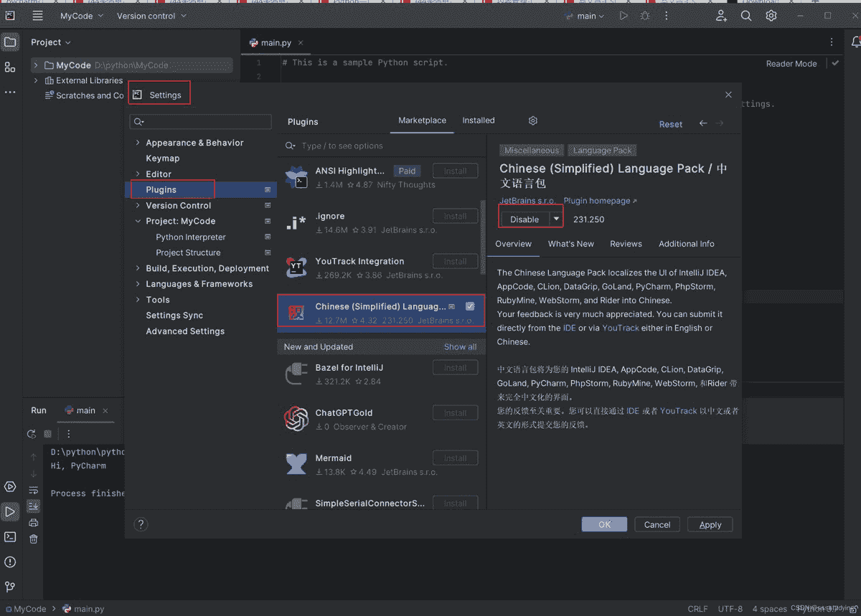The image size is (861, 616).
Task: Open More tool windows ellipsis
Action: 10,93
